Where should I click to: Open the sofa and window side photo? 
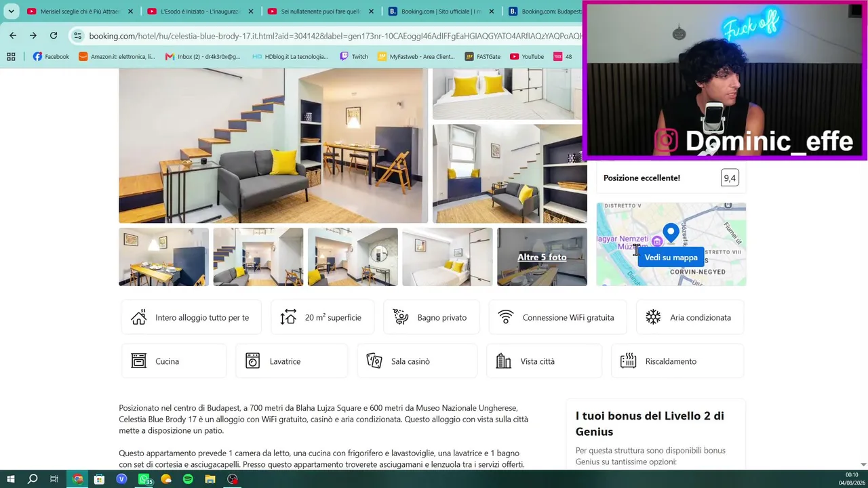[x=510, y=174]
